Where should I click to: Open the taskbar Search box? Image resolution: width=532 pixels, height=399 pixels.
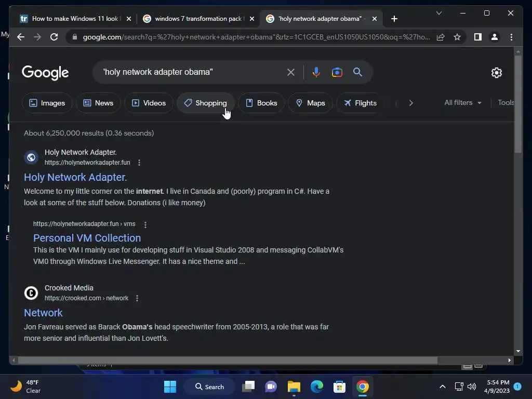(x=209, y=387)
